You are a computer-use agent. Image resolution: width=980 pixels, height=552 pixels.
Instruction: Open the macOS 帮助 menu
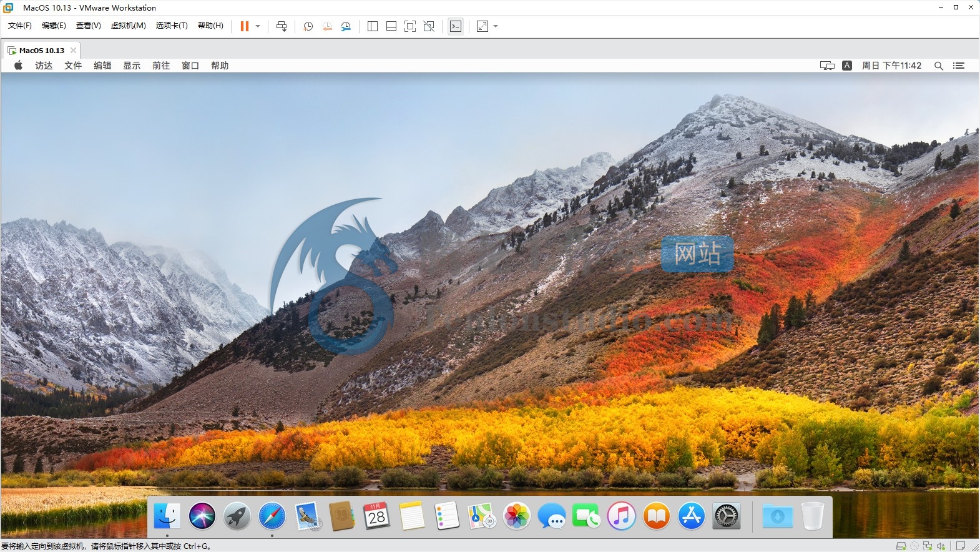pyautogui.click(x=220, y=66)
